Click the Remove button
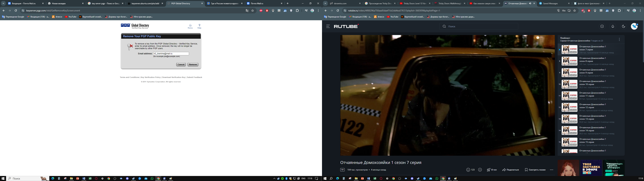 193,65
